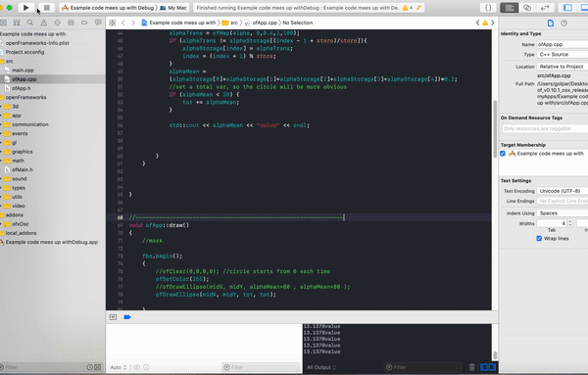Click the print description info icon
588x375 pixels.
click(146, 367)
